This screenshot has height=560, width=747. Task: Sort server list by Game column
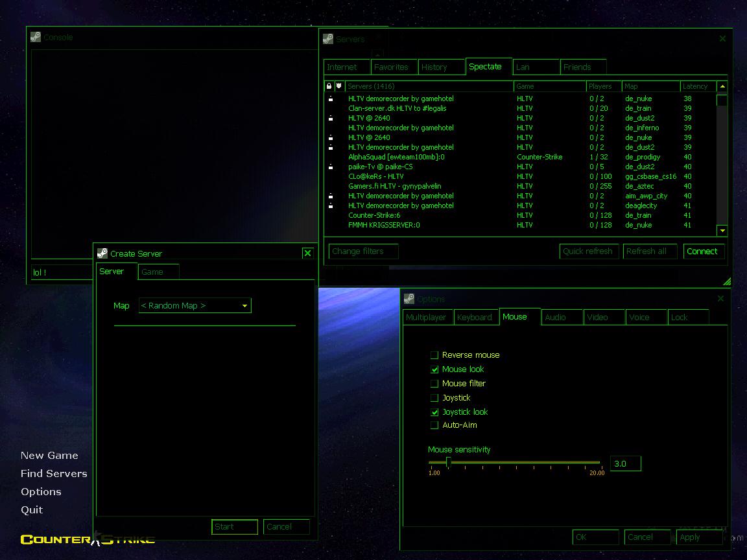click(x=550, y=86)
